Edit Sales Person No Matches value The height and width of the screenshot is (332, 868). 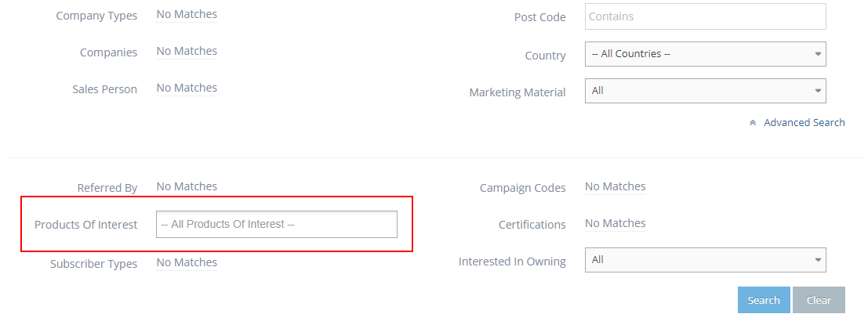click(187, 88)
